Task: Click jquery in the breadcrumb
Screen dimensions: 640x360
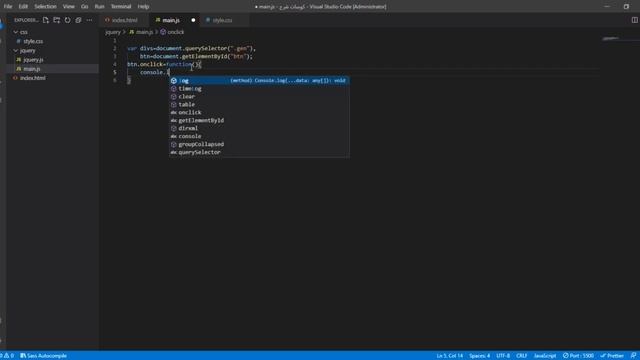Action: (x=113, y=32)
